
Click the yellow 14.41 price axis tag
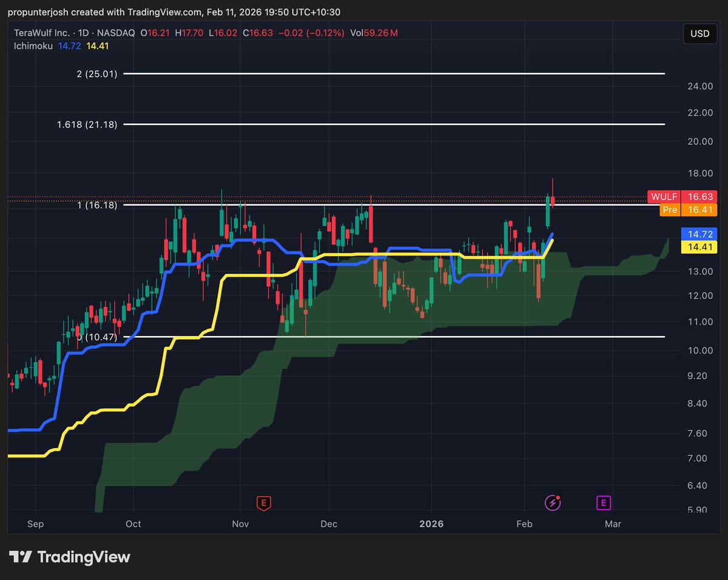[699, 246]
